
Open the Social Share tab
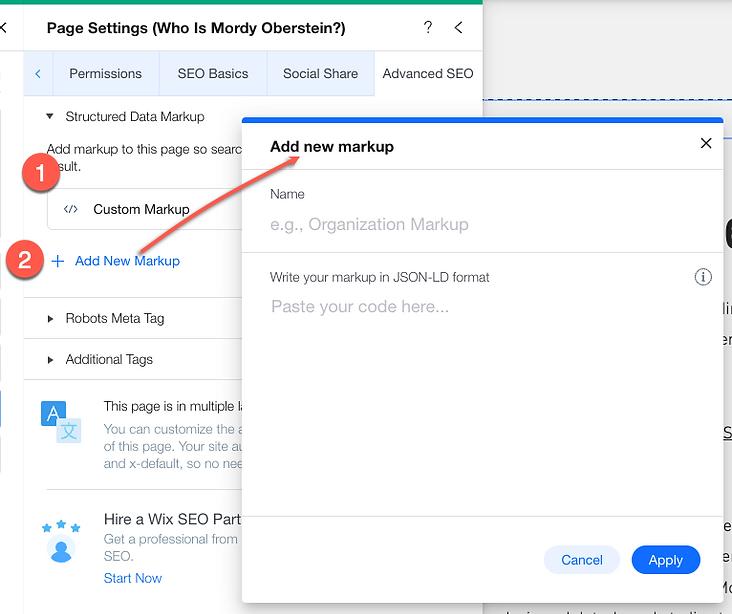point(320,73)
